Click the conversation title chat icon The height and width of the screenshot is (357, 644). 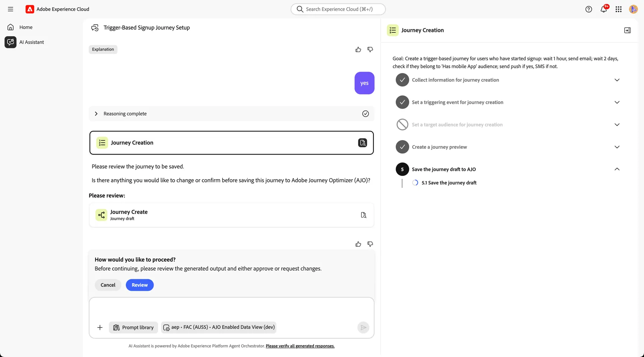pyautogui.click(x=95, y=28)
